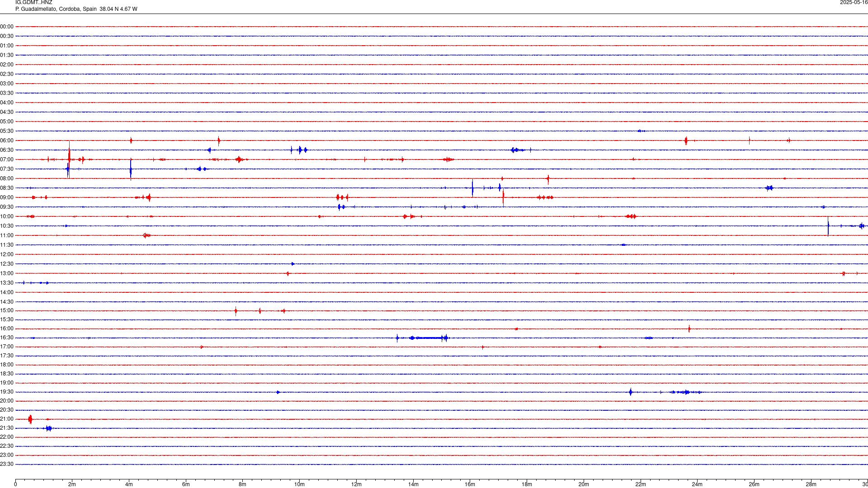Select the 05:30 trace time label
The width and height of the screenshot is (868, 488).
pos(7,131)
